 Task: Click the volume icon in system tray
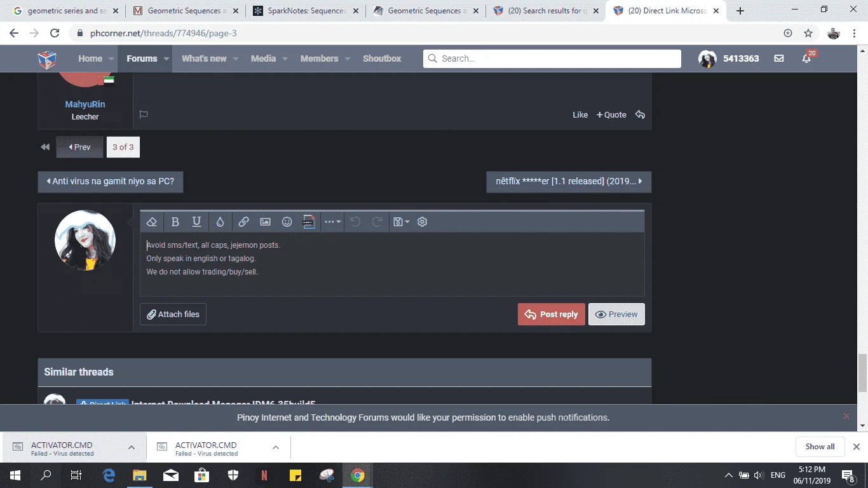point(758,475)
